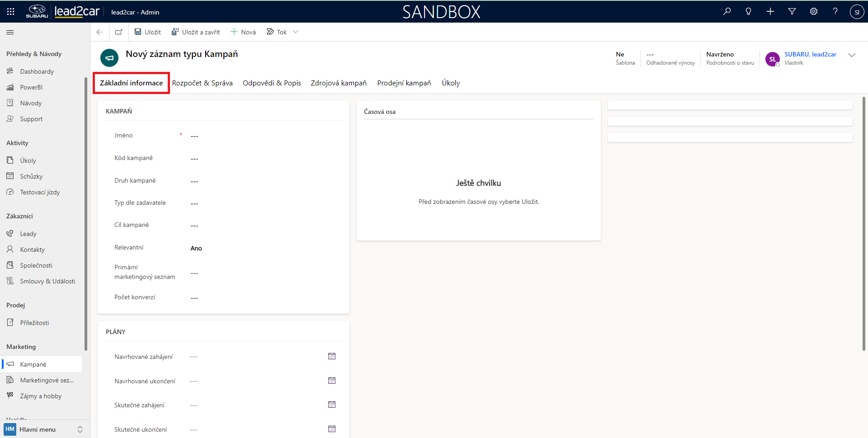Open record in new window icon
Viewport: 868px width, 438px height.
[118, 32]
